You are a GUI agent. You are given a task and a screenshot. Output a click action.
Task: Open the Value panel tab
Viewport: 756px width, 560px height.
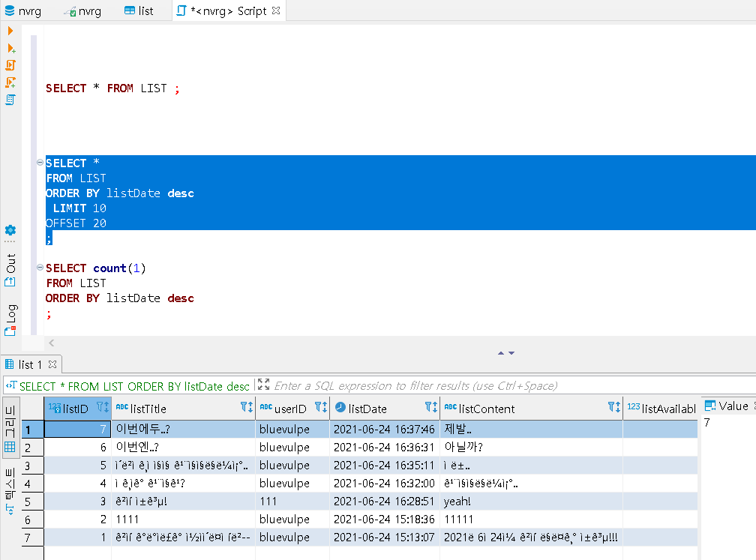point(727,406)
